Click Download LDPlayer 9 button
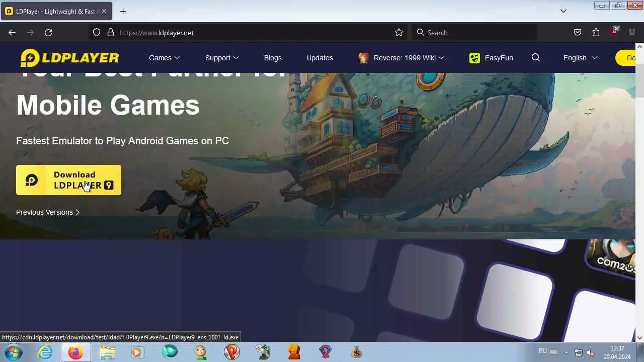The height and width of the screenshot is (362, 644). (x=68, y=180)
